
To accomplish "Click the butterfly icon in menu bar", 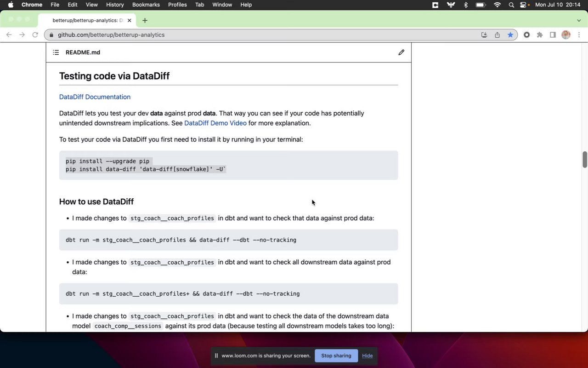I will [450, 5].
